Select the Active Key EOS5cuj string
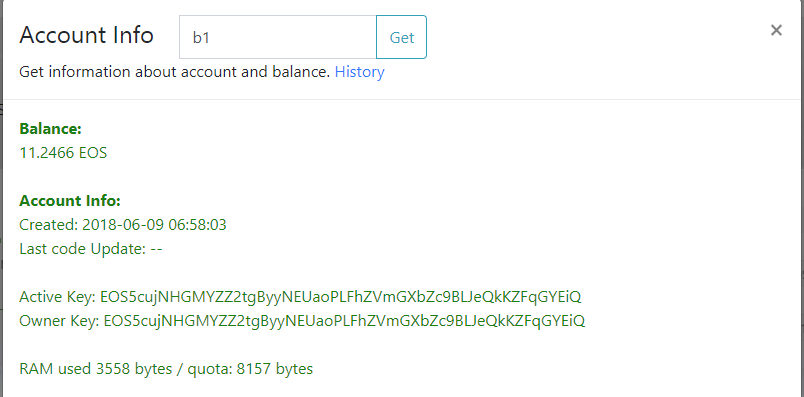Screen dimensions: 804x397 click(x=341, y=296)
